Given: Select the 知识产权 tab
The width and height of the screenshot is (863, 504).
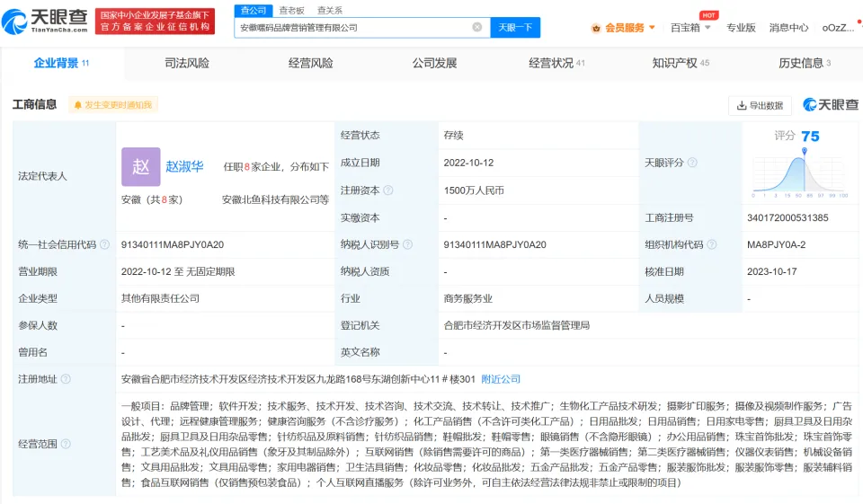Looking at the screenshot, I should point(681,63).
